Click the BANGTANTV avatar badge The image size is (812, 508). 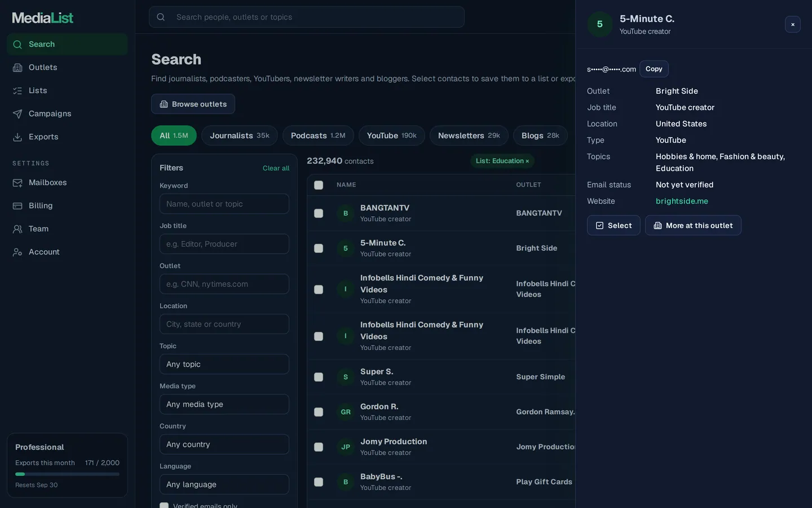[346, 213]
